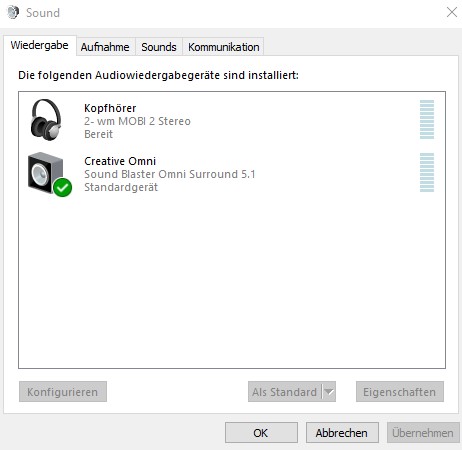This screenshot has height=450, width=462.
Task: Open Eigenschaften for the selected device
Action: (x=400, y=392)
